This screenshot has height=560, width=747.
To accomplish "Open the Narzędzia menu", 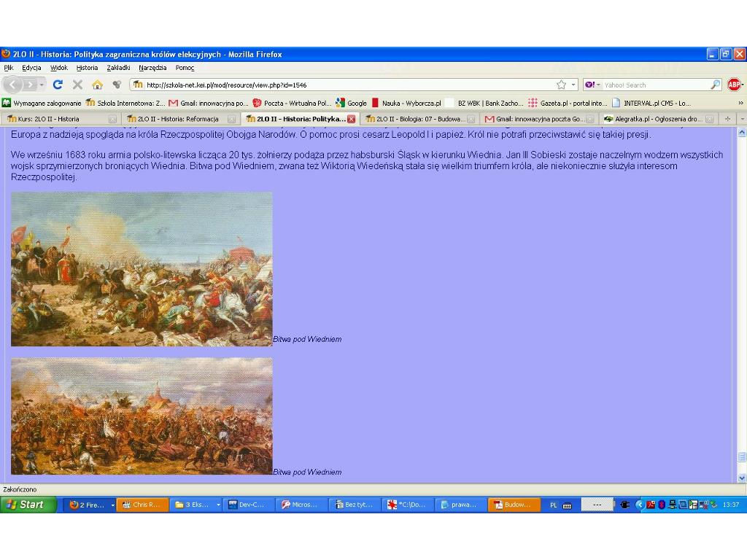I will coord(152,68).
